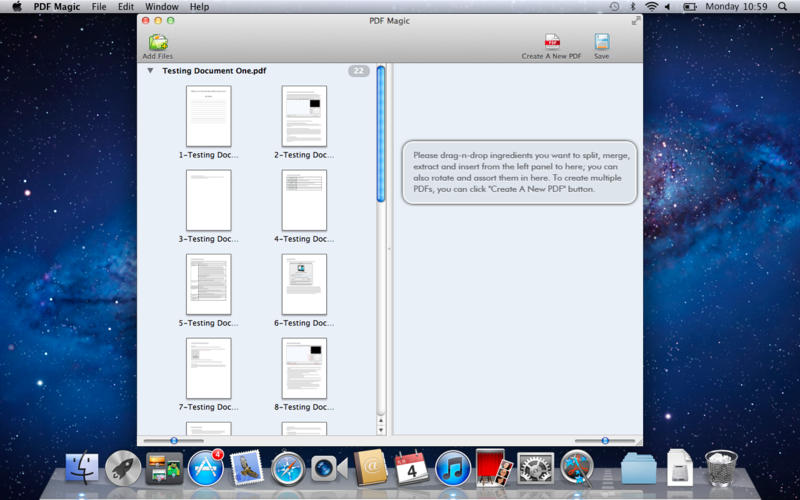Toggle fullscreen mode with the window arrows icon

[x=636, y=21]
